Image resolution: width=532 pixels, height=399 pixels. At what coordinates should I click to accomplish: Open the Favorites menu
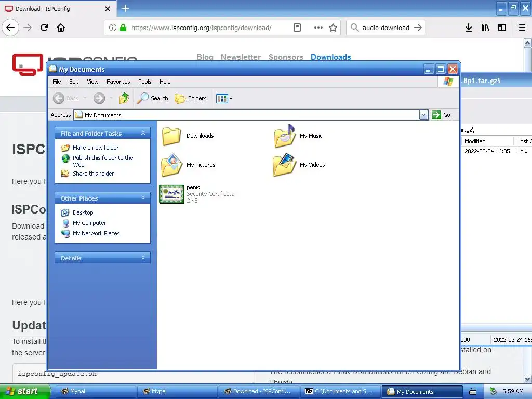[118, 82]
